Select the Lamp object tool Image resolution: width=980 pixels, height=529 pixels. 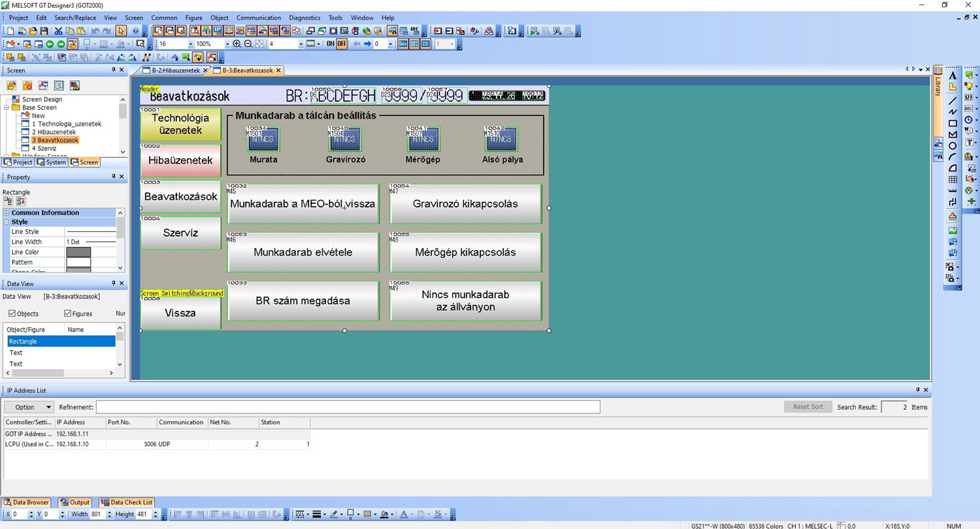point(970,86)
